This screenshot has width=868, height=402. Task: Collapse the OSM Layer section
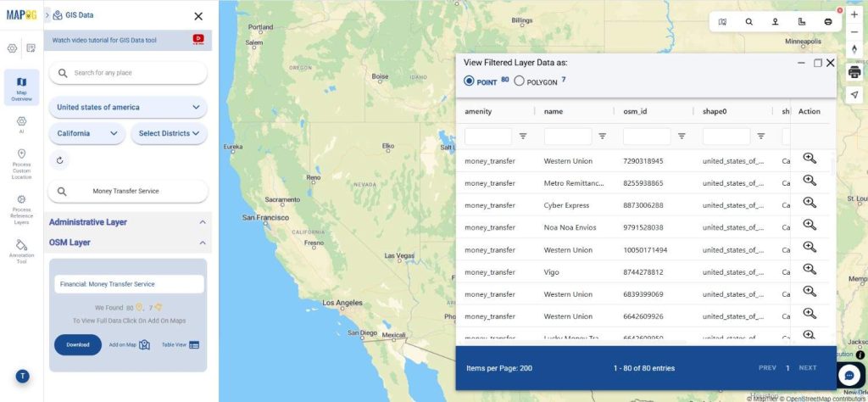click(203, 243)
